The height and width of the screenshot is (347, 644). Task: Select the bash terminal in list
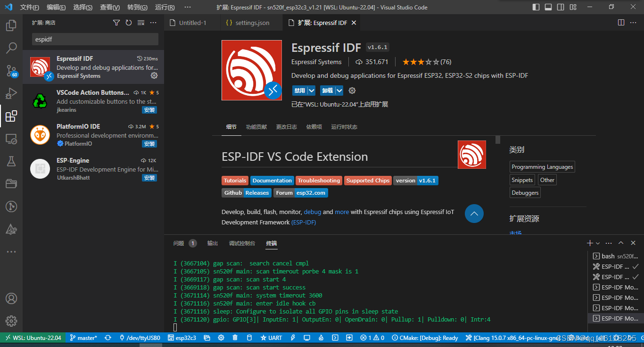(616, 256)
